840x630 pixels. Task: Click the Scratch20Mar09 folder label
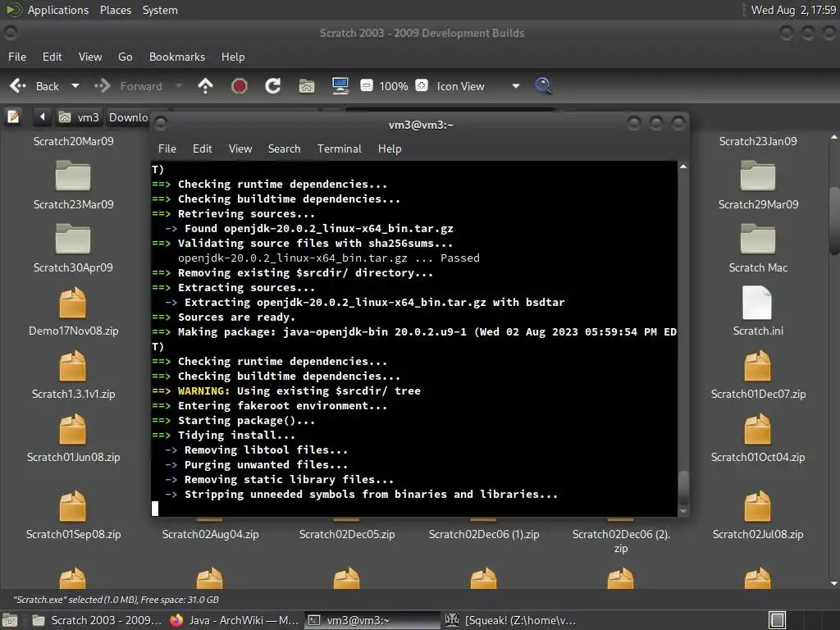click(73, 141)
